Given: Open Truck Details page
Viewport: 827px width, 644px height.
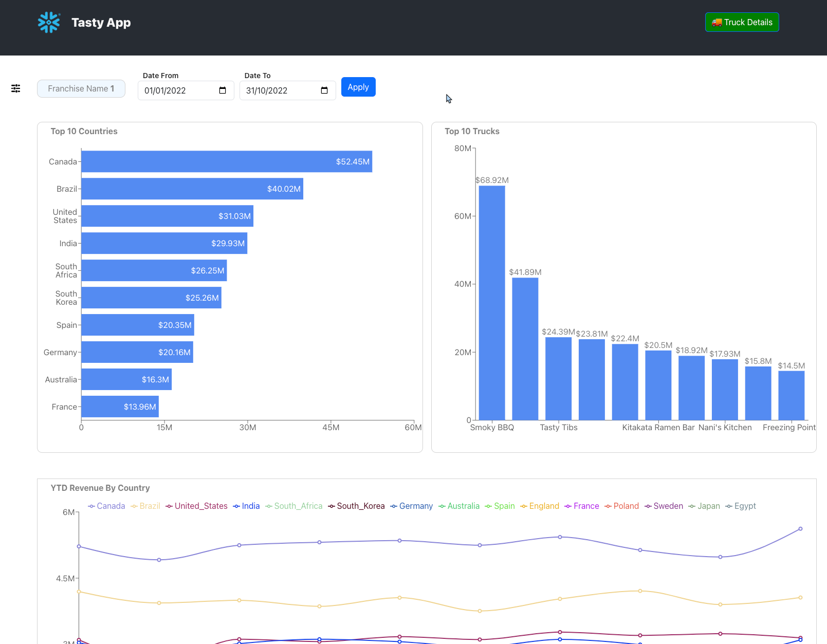Looking at the screenshot, I should (x=742, y=22).
